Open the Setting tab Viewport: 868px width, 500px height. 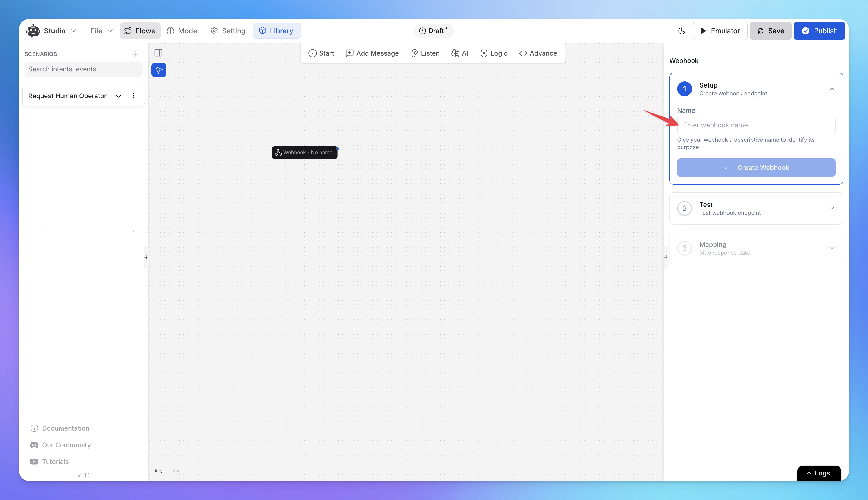tap(228, 31)
